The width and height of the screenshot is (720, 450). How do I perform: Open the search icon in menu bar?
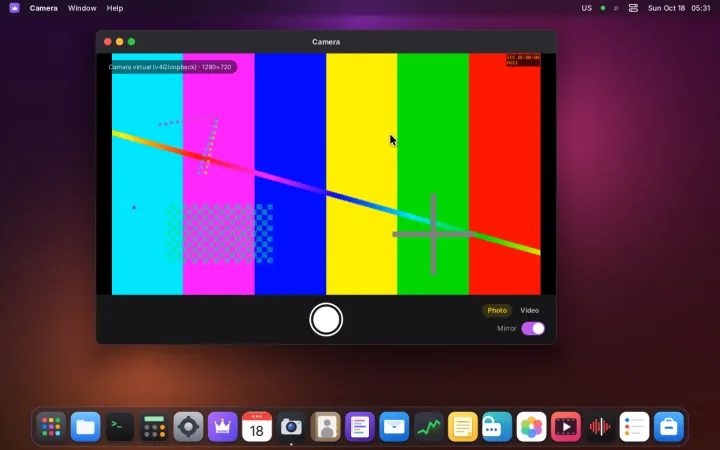pyautogui.click(x=616, y=8)
